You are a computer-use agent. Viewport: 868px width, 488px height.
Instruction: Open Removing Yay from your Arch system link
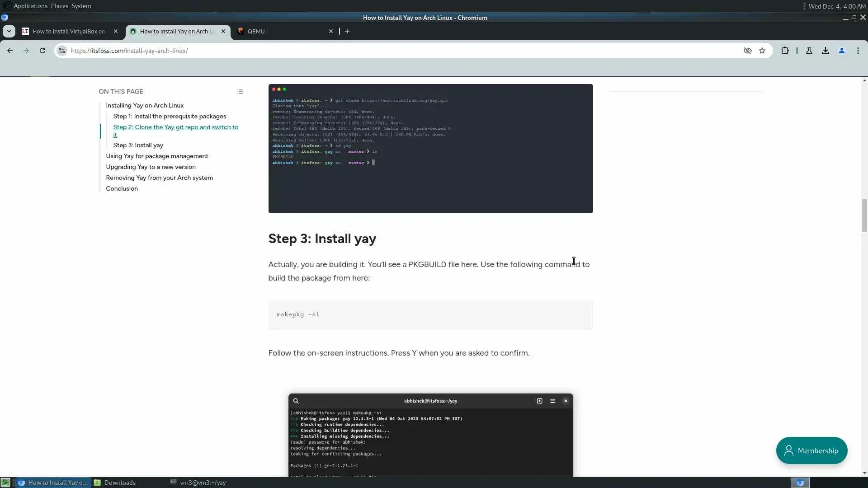159,178
